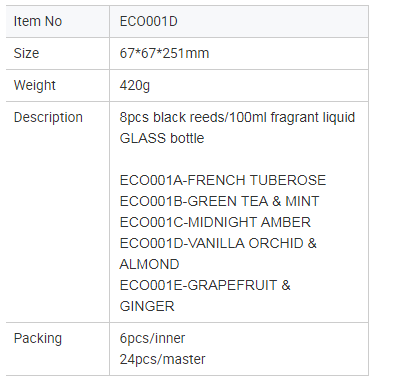Select the 6pcs/inner packing text
The image size is (405, 381).
click(152, 339)
